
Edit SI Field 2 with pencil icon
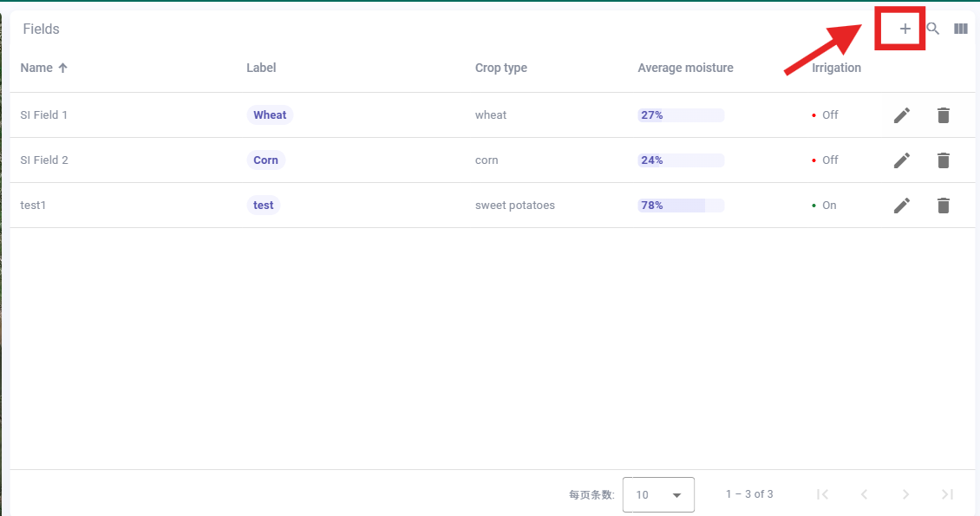coord(902,160)
